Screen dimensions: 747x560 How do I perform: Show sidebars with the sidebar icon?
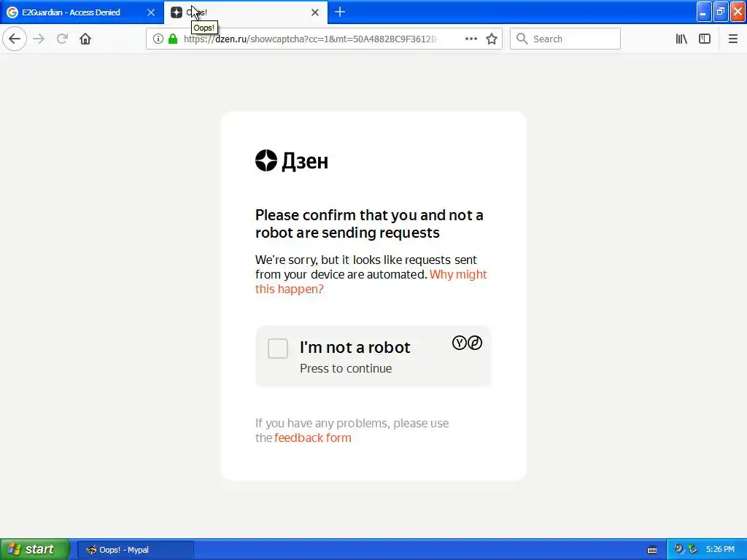(x=705, y=39)
